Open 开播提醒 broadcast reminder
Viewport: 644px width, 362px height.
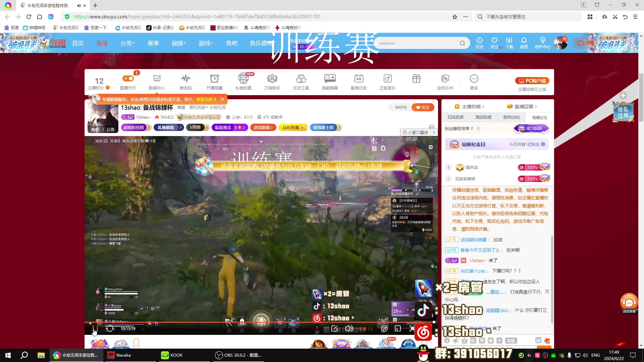(x=214, y=82)
